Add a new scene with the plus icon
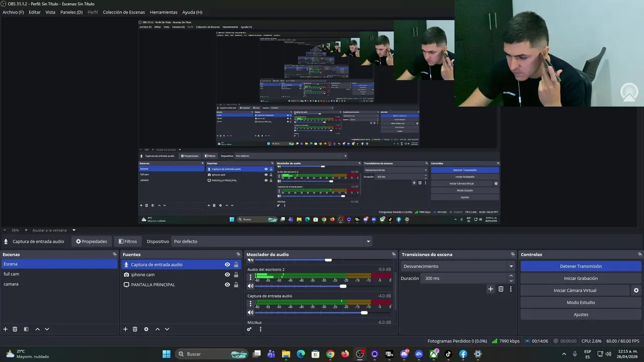The height and width of the screenshot is (362, 644). coord(6,329)
